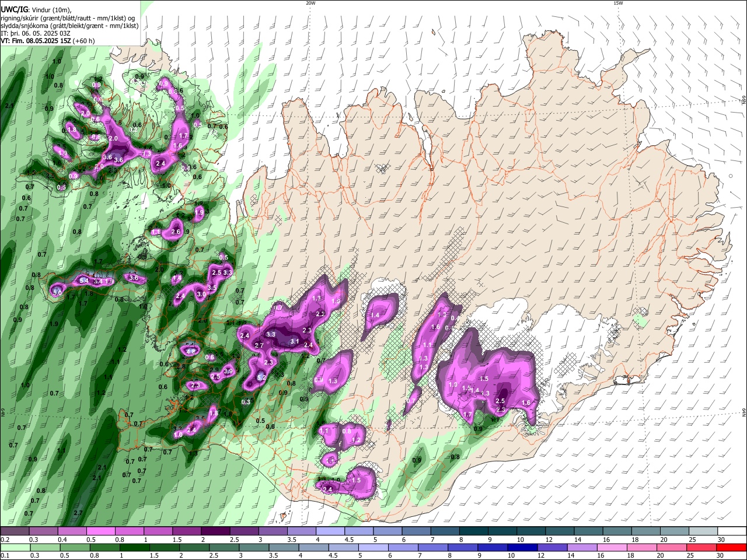Click the 3.0 precipitation value on the map

[201, 295]
